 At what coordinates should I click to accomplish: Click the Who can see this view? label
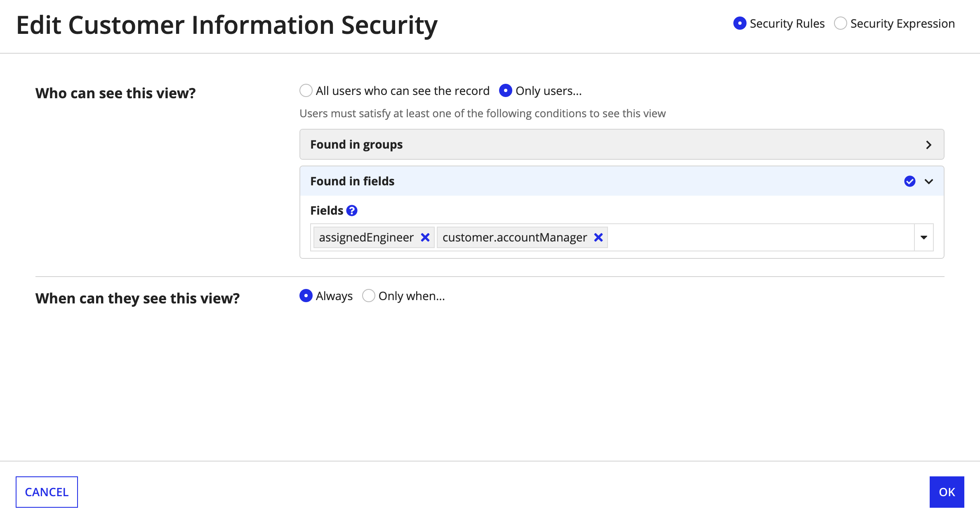click(115, 93)
